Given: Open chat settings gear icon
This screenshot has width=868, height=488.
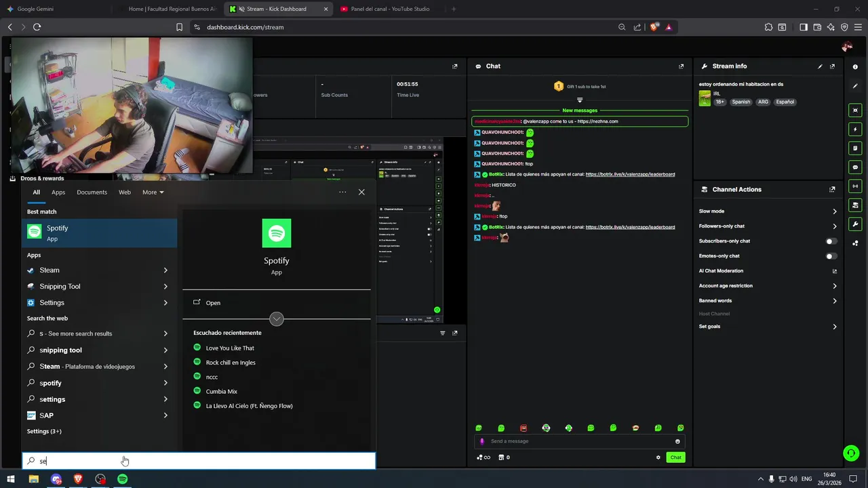Looking at the screenshot, I should click(658, 457).
